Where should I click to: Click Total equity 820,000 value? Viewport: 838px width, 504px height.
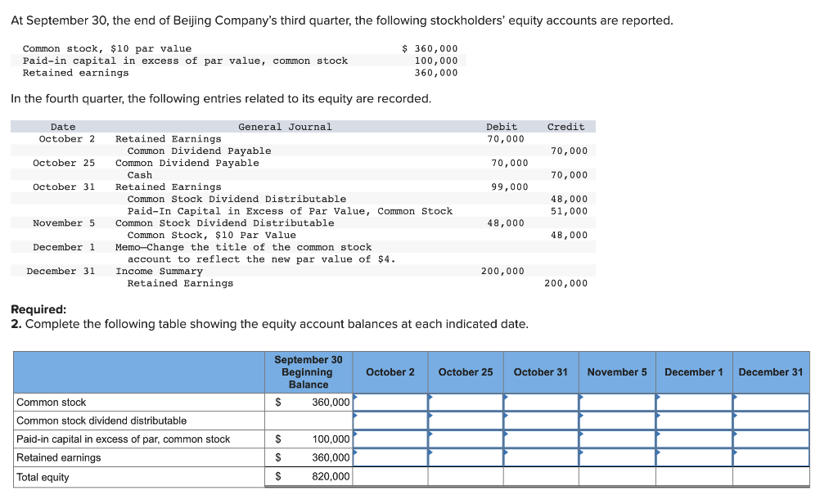309,477
